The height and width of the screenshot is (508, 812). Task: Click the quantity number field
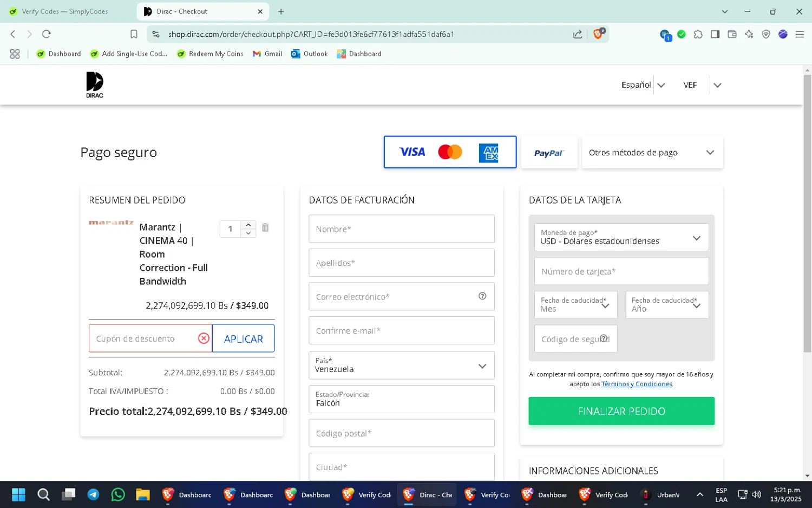(231, 229)
